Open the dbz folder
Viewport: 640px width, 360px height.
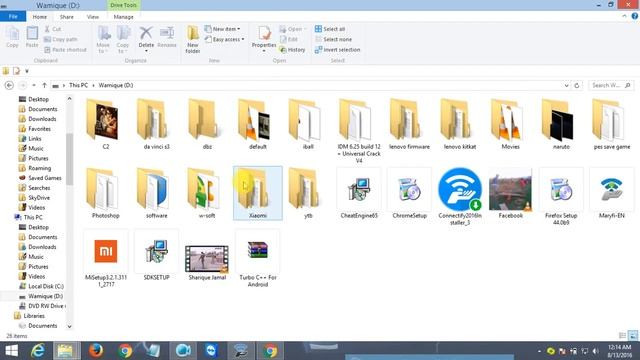coord(207,124)
